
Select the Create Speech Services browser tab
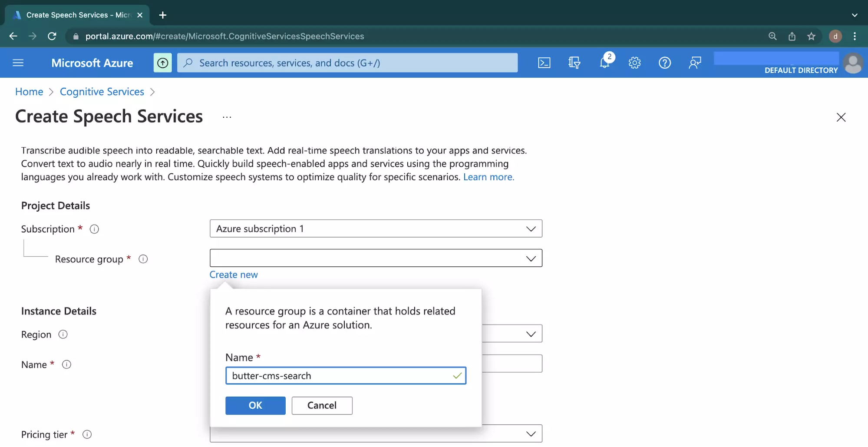pos(77,15)
